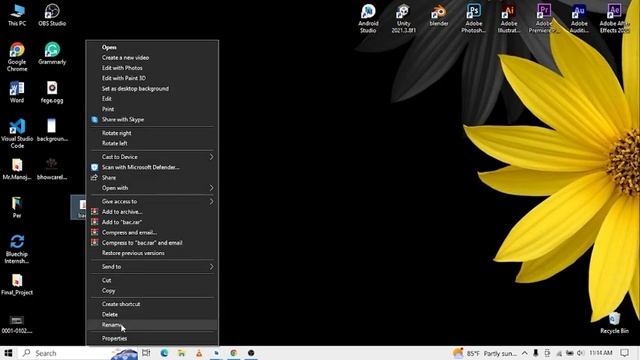Choose Set as desktop background
This screenshot has height=360, width=640.
tap(152, 89)
